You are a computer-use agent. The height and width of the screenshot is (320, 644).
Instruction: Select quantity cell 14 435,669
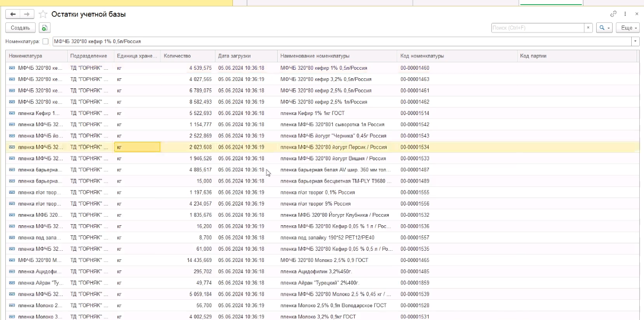(188, 260)
